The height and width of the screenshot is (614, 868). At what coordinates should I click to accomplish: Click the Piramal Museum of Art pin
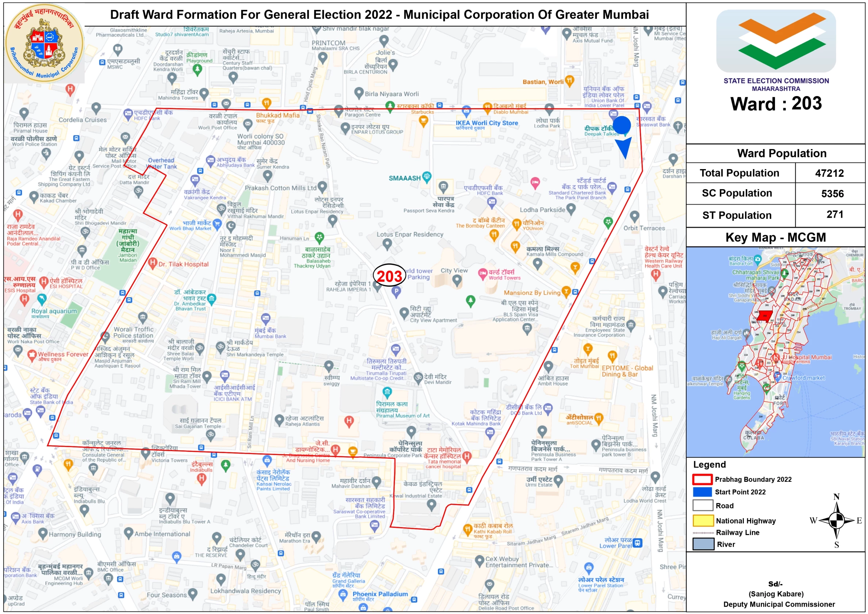(387, 392)
